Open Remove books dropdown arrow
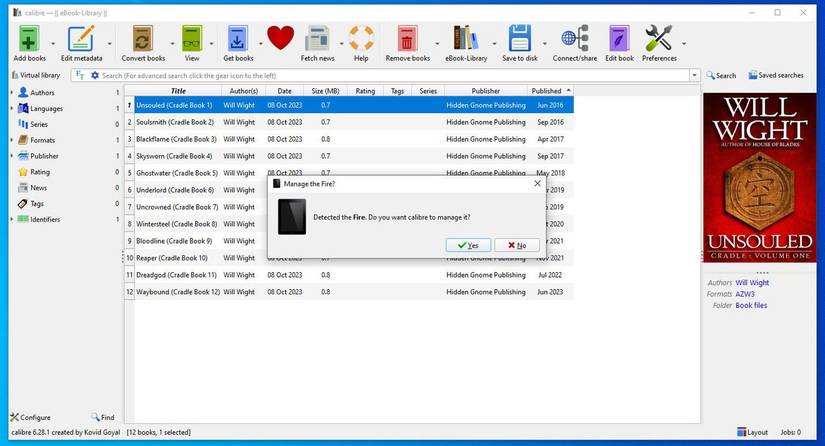The image size is (825, 446). coord(437,44)
